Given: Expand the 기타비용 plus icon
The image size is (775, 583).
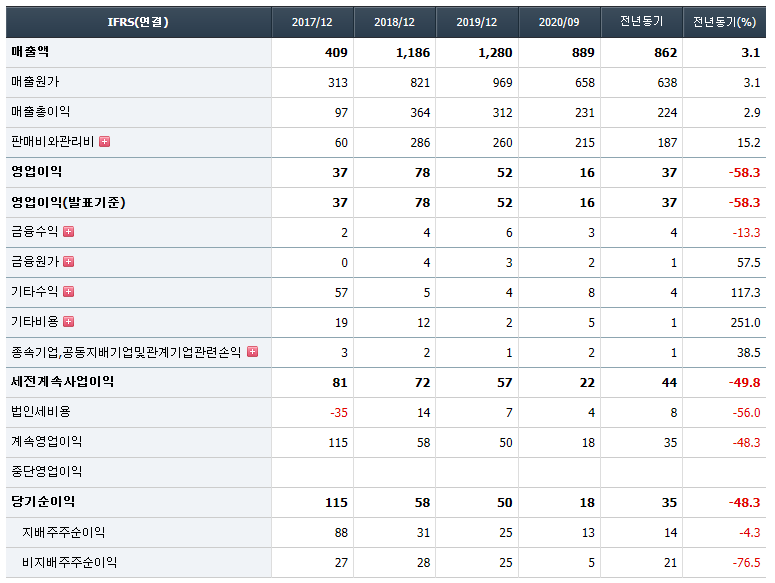Looking at the screenshot, I should coord(69,322).
